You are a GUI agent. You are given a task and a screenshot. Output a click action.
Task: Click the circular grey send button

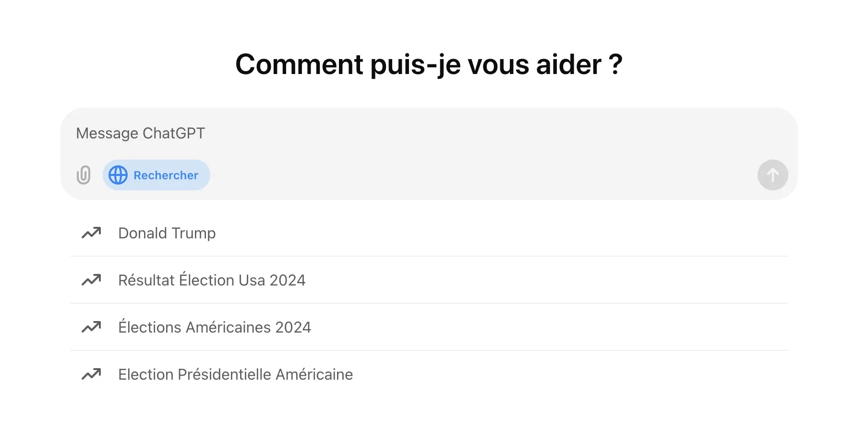pos(773,175)
